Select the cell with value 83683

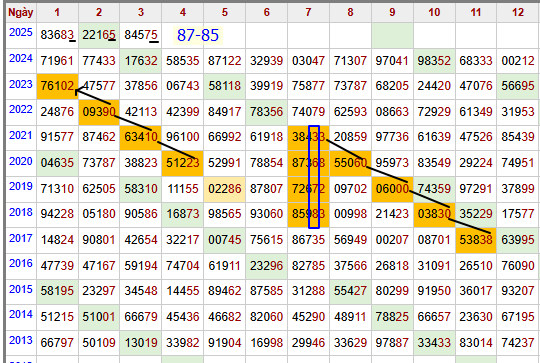click(58, 35)
